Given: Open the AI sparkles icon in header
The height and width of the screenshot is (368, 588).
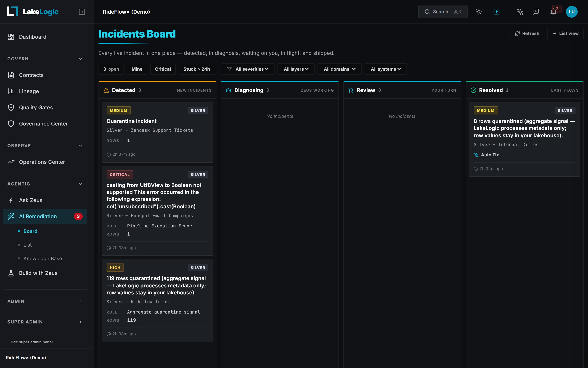Looking at the screenshot, I should (x=520, y=12).
